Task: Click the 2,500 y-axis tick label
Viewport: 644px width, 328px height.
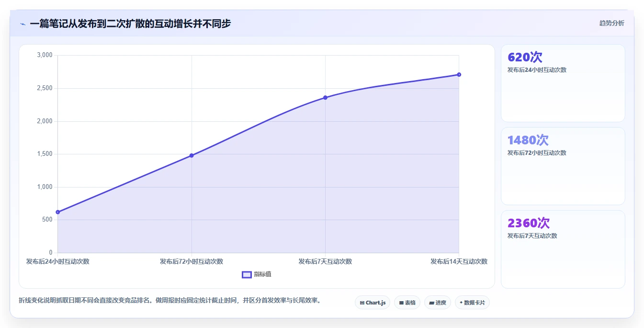Action: pyautogui.click(x=45, y=88)
